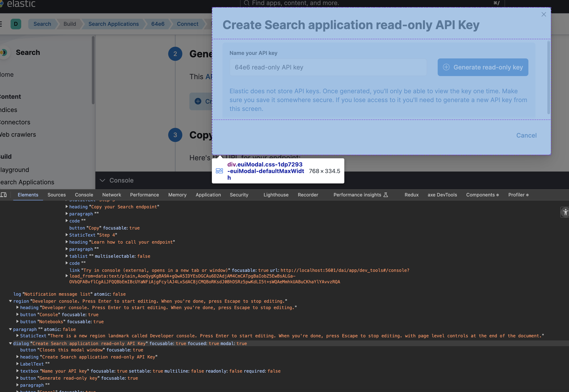Click the Build breadcrumb
The height and width of the screenshot is (392, 569).
tap(70, 24)
